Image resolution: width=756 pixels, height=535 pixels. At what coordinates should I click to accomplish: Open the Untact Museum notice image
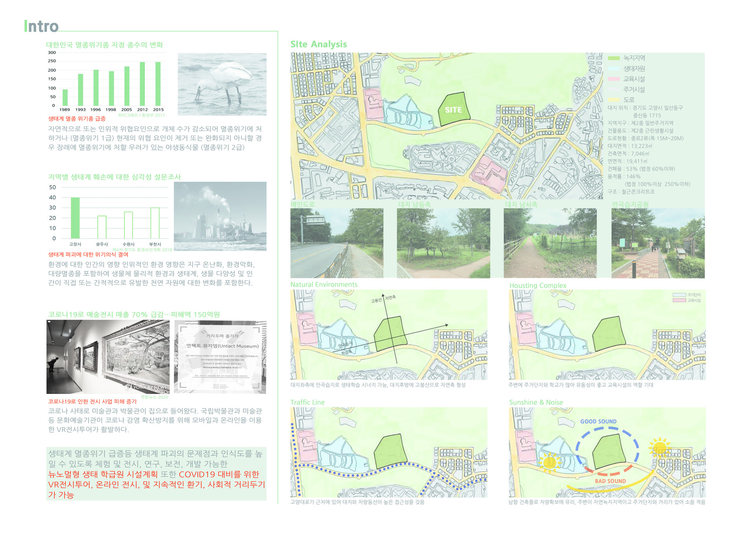pyautogui.click(x=220, y=357)
